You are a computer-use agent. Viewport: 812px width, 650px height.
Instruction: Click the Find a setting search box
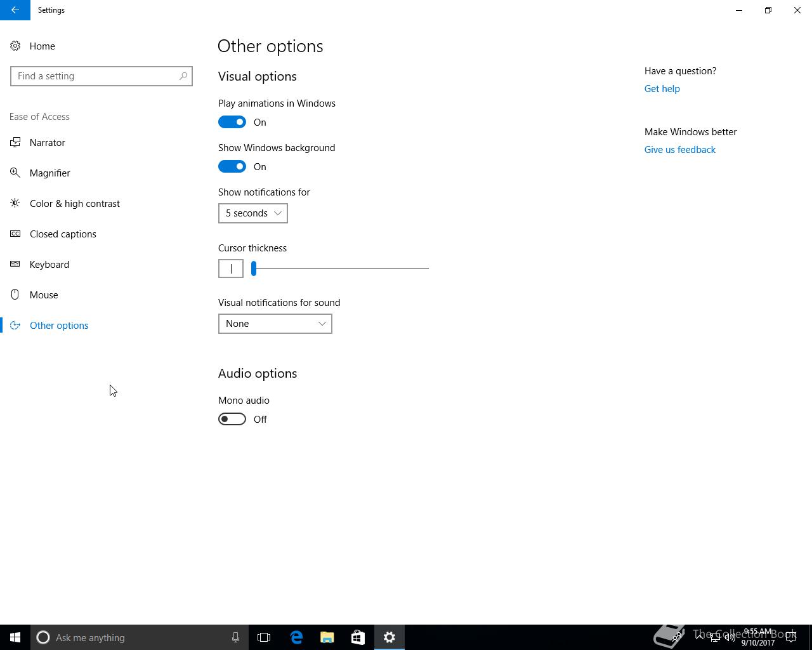pyautogui.click(x=95, y=76)
